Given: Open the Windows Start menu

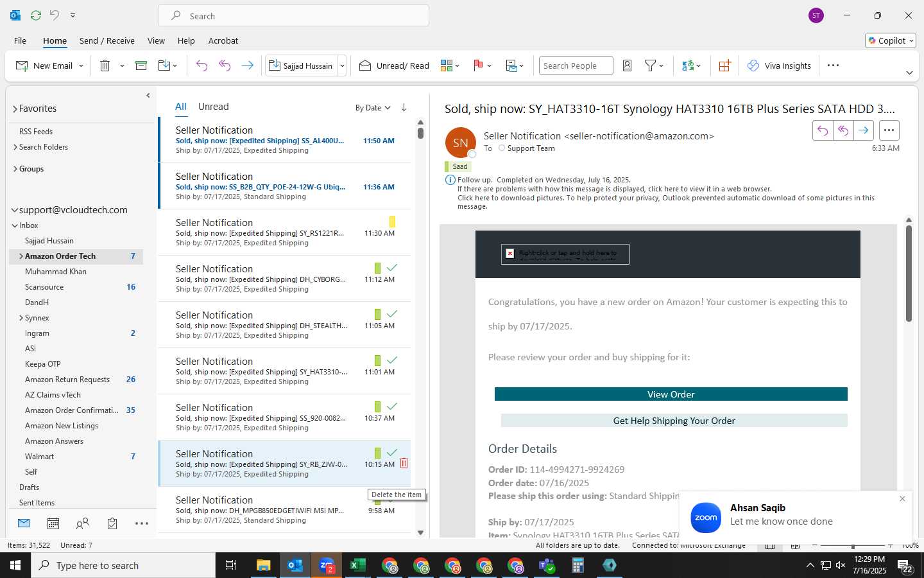Looking at the screenshot, I should click(x=15, y=565).
